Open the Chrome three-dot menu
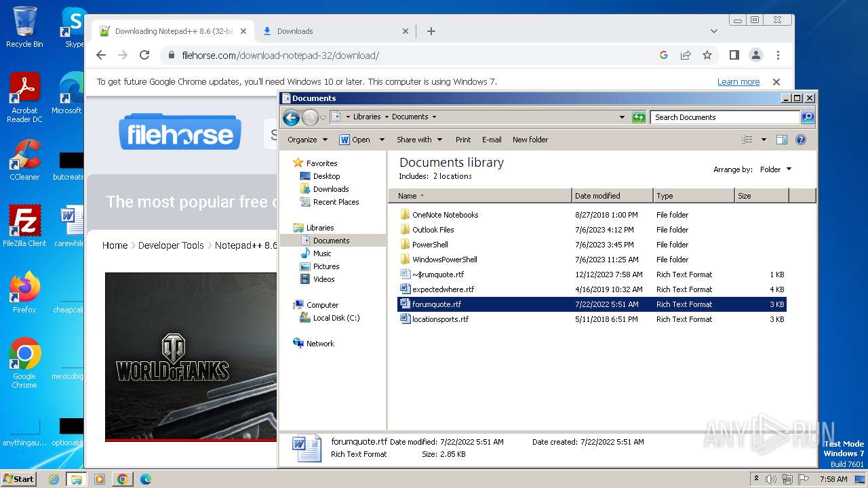868x488 pixels. [778, 55]
